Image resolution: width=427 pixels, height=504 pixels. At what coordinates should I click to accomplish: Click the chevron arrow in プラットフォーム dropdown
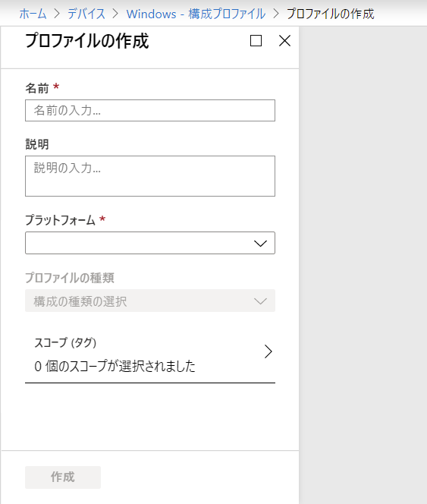tap(260, 244)
